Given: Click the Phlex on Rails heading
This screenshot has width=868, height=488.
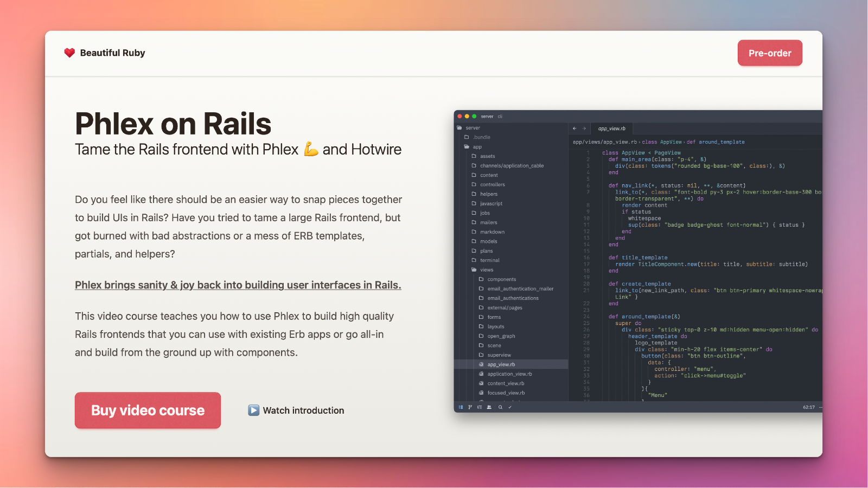Looking at the screenshot, I should (173, 124).
